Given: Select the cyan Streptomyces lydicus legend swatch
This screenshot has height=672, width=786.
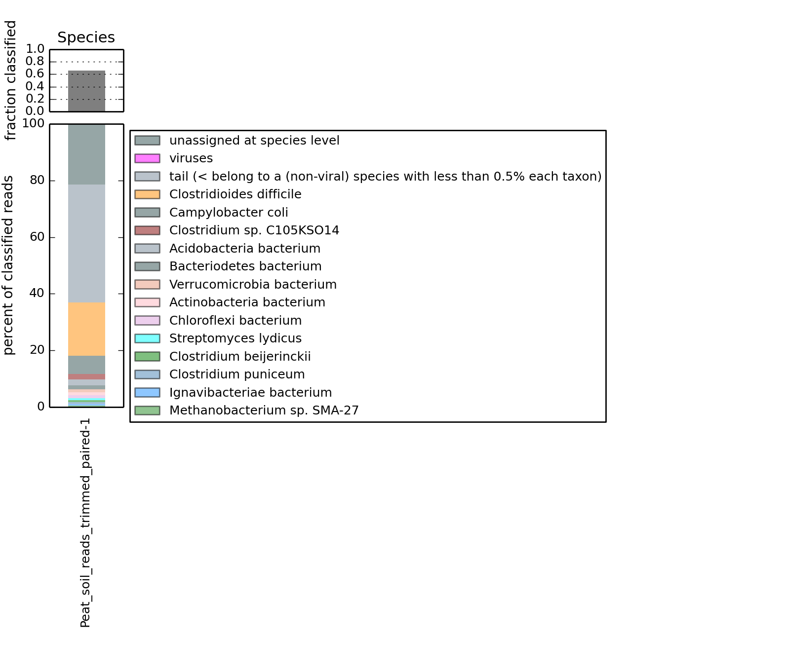Looking at the screenshot, I should coord(147,338).
